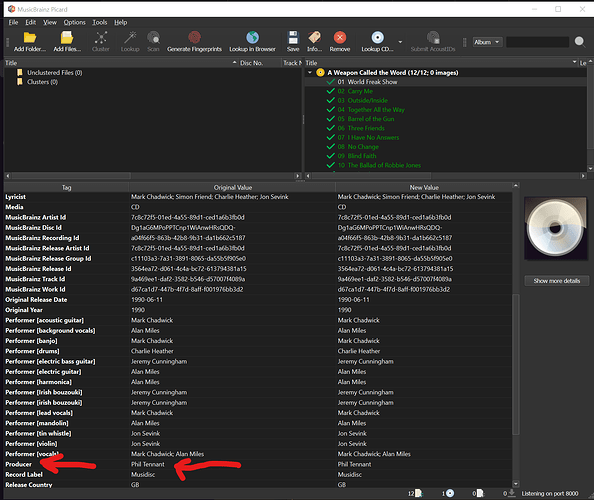Viewport: 594px width, 500px height.
Task: Click the Save floppy disk icon
Action: [x=293, y=38]
